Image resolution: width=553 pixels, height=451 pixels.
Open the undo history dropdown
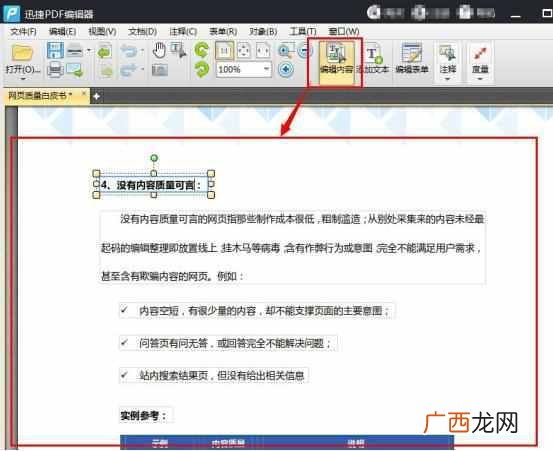pos(142,51)
